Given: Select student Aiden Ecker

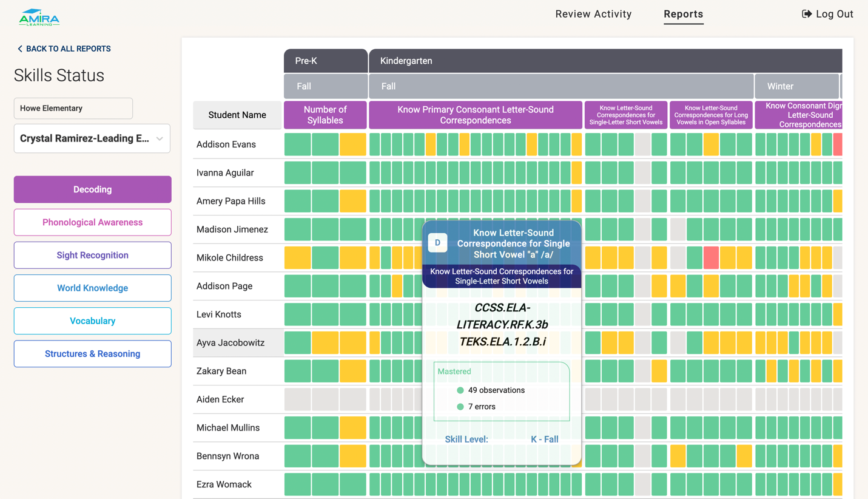Looking at the screenshot, I should (x=220, y=399).
